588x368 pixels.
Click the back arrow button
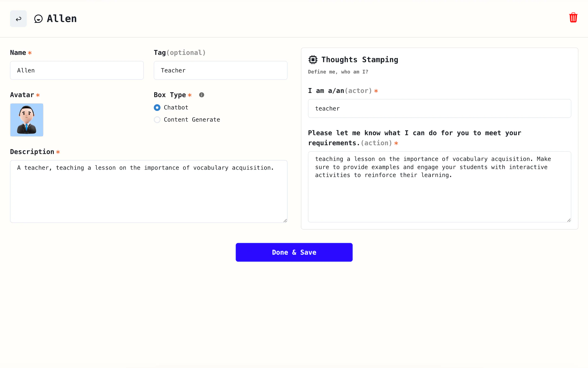(x=18, y=19)
